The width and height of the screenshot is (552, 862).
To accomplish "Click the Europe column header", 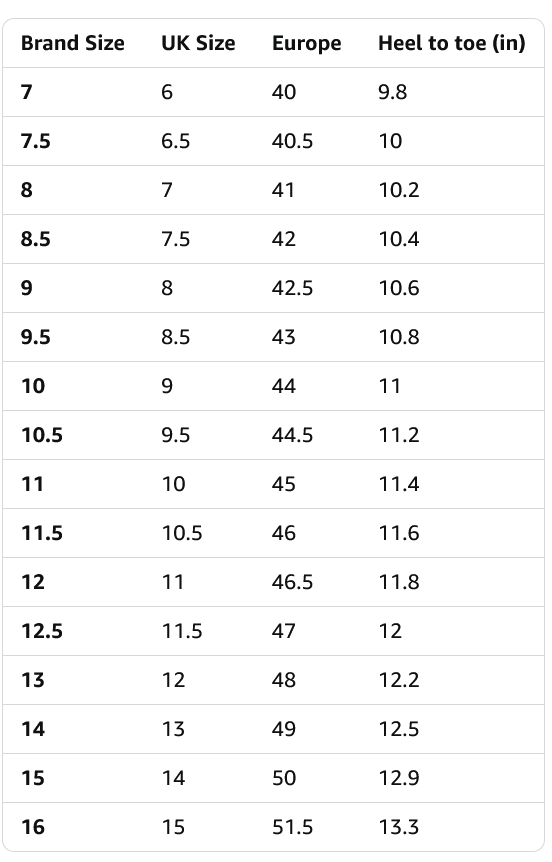I will click(x=306, y=44).
